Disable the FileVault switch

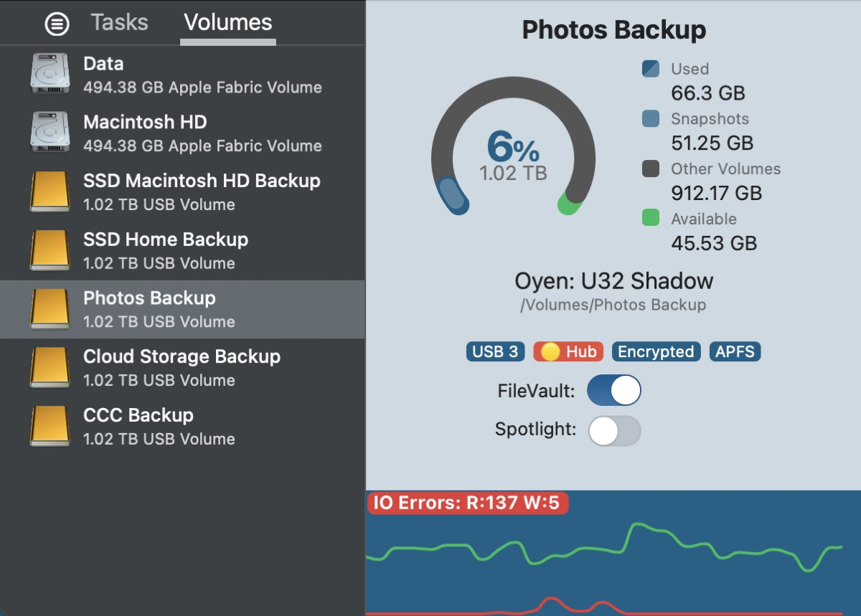(613, 391)
